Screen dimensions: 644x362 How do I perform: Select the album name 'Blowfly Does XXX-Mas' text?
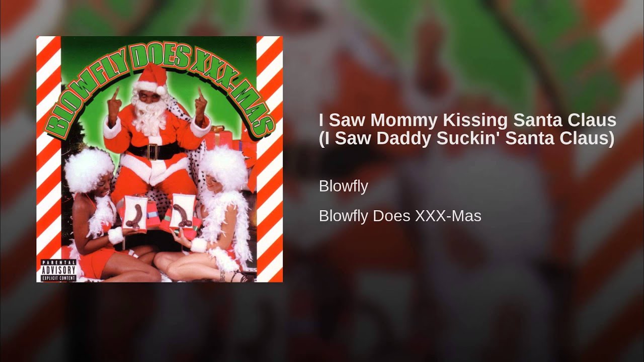click(x=400, y=216)
